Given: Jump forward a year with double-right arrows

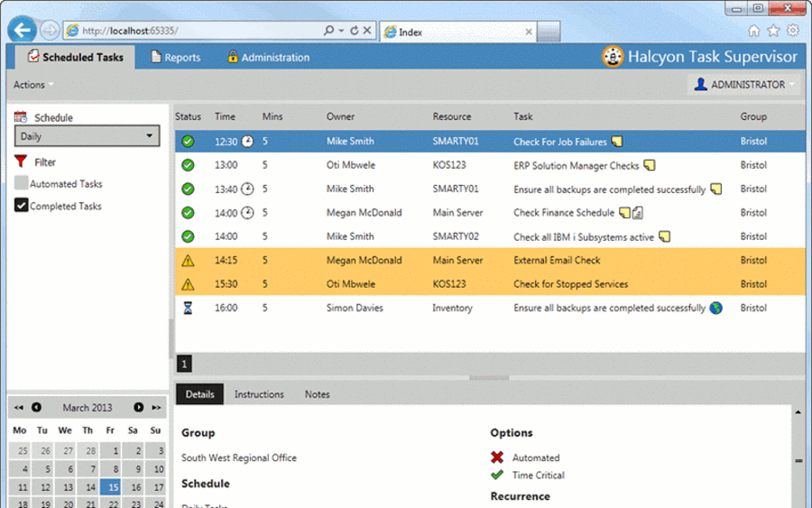Looking at the screenshot, I should click(x=156, y=408).
